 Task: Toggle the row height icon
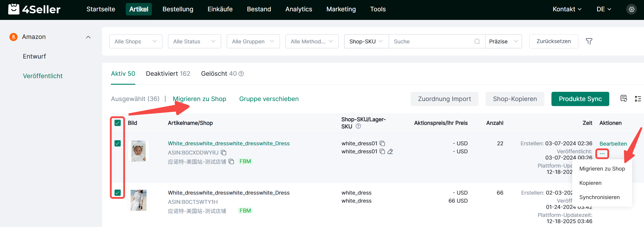coord(637,99)
